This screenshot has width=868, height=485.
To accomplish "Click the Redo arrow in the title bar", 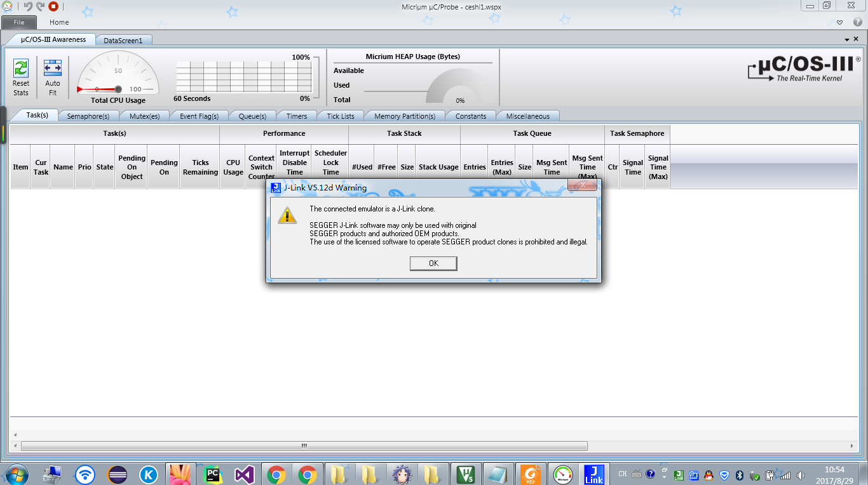I will [x=40, y=6].
